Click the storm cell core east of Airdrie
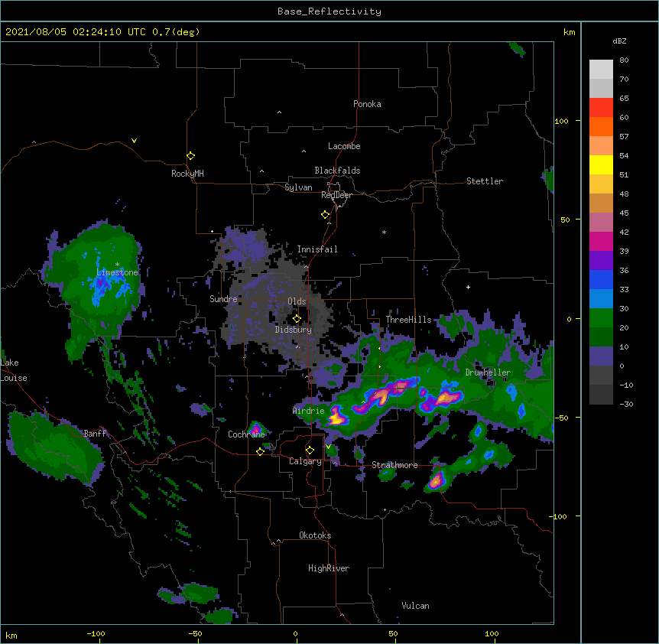The height and width of the screenshot is (644, 659). click(336, 417)
